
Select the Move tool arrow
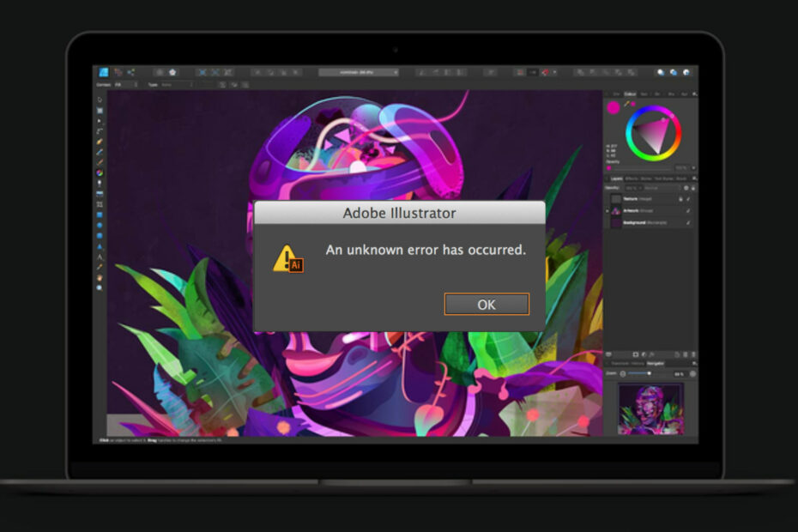100,100
